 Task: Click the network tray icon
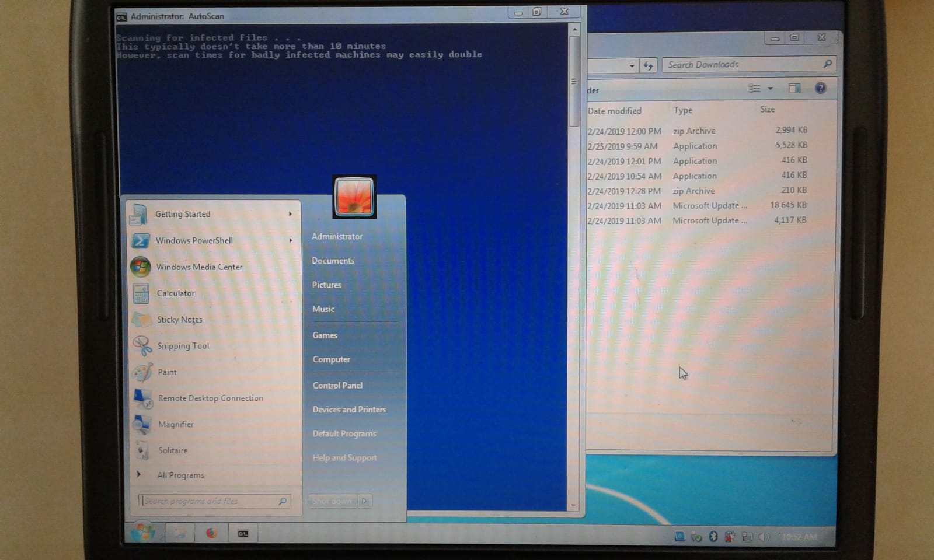click(x=747, y=537)
